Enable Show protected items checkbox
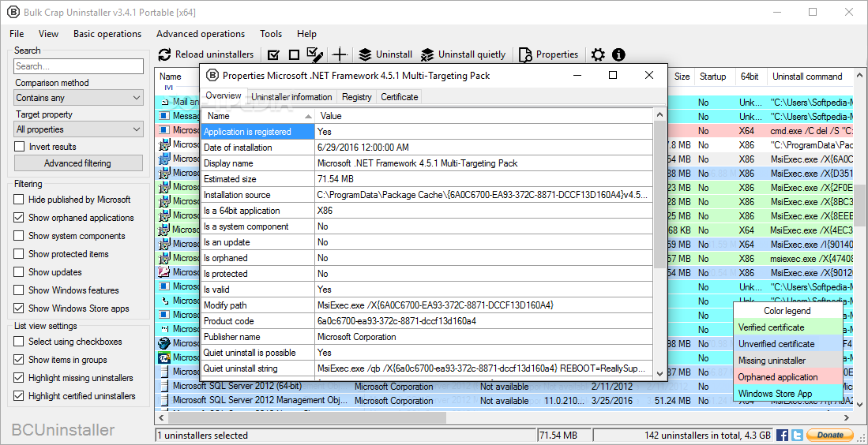 pyautogui.click(x=19, y=254)
